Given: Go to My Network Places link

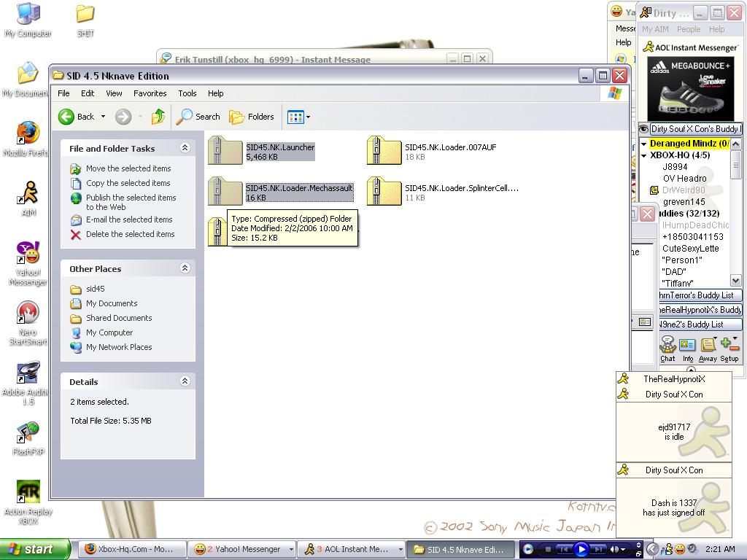Looking at the screenshot, I should tap(119, 347).
